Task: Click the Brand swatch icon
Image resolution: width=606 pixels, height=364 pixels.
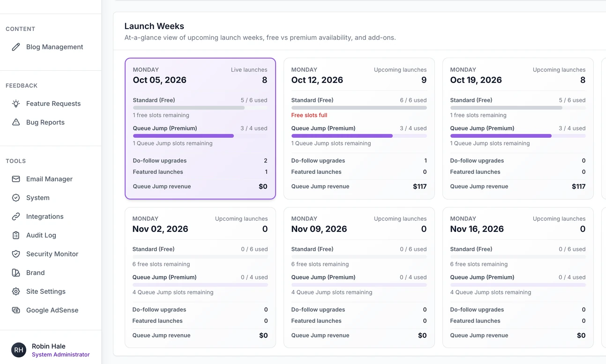Action: (16, 273)
